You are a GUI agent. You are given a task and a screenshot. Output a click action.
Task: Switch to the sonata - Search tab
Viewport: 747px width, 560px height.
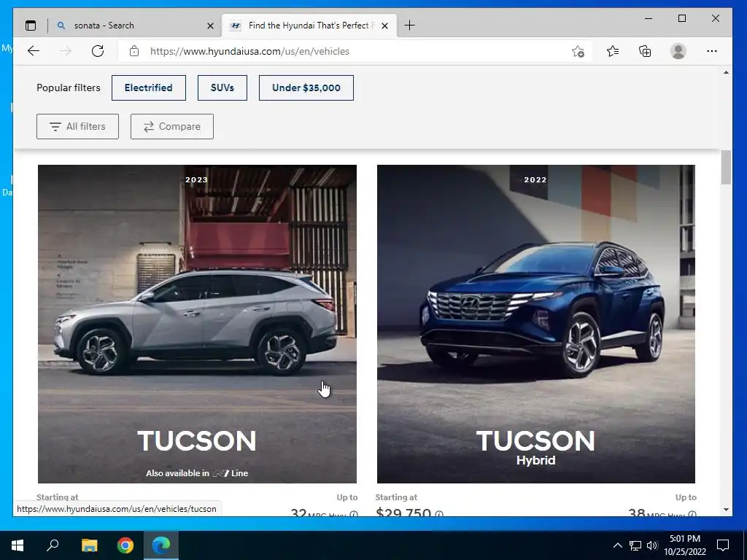coord(135,26)
